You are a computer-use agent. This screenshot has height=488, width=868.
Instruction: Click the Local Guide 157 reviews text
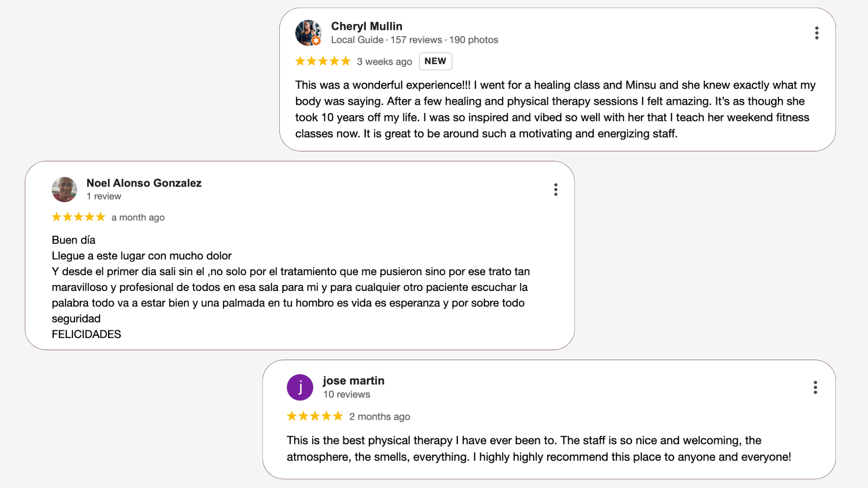coord(387,40)
